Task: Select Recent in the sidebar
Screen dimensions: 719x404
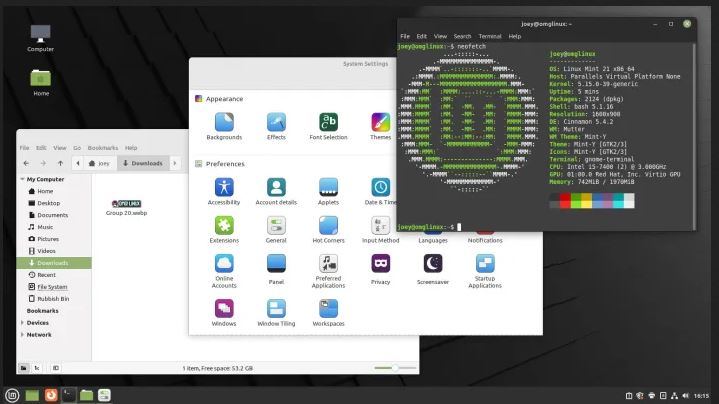Action: tap(54, 275)
